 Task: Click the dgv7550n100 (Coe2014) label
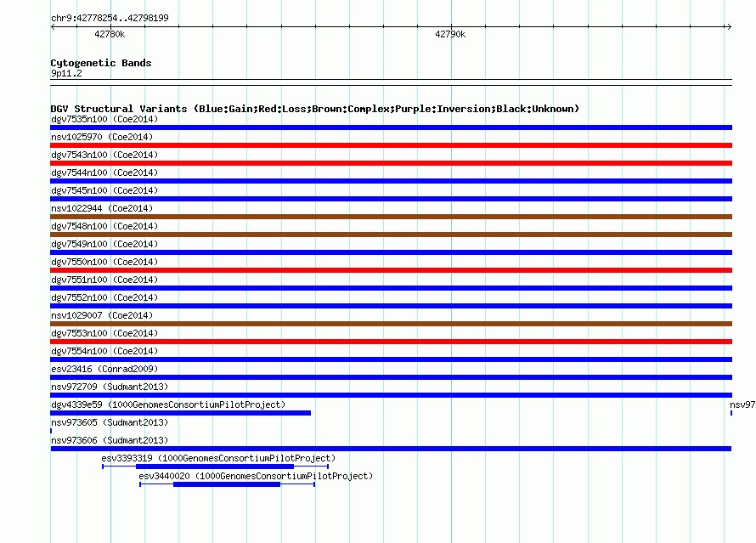click(x=104, y=262)
